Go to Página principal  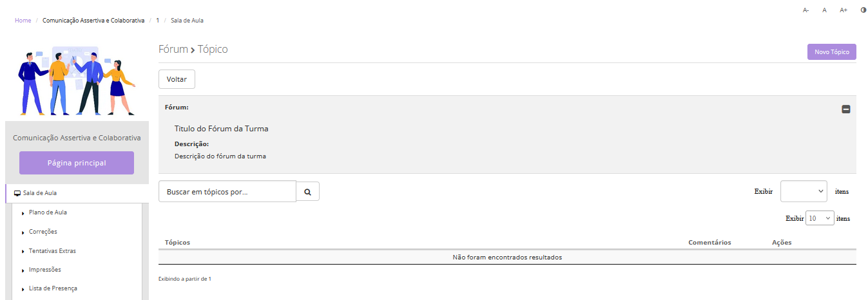click(x=77, y=163)
